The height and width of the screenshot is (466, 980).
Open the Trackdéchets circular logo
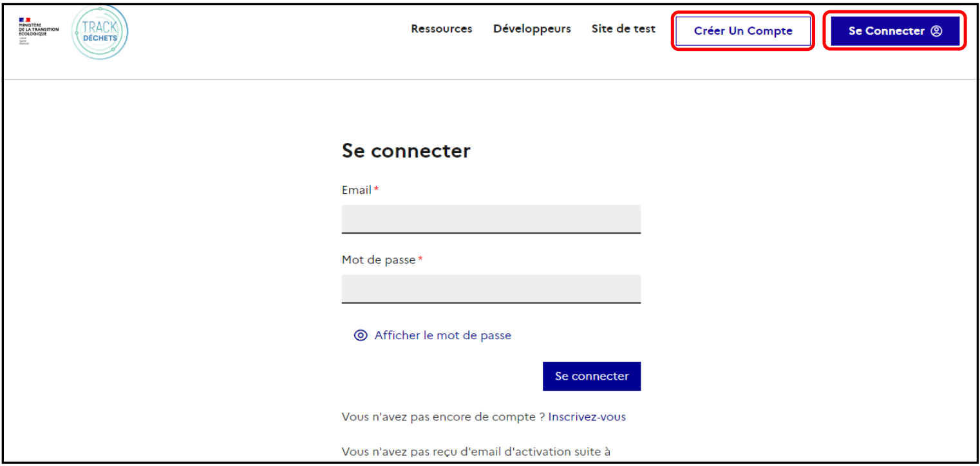point(100,32)
